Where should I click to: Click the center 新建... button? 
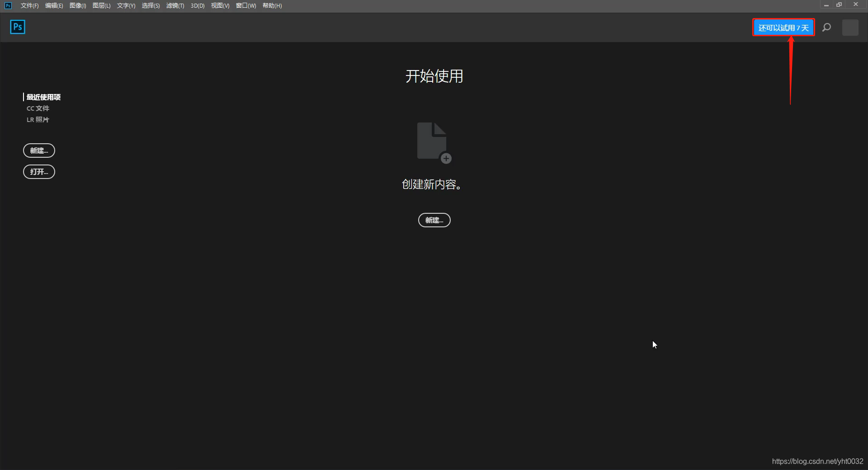click(x=434, y=220)
